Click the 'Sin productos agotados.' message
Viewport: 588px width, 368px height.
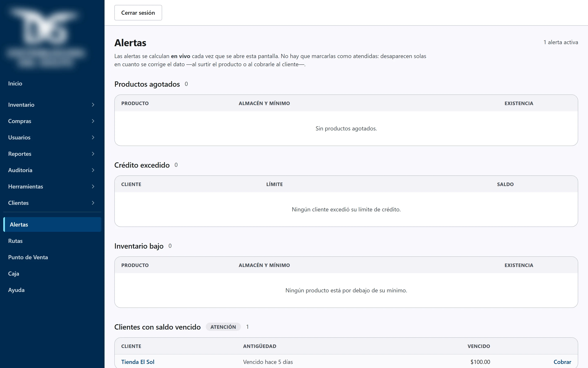click(346, 128)
